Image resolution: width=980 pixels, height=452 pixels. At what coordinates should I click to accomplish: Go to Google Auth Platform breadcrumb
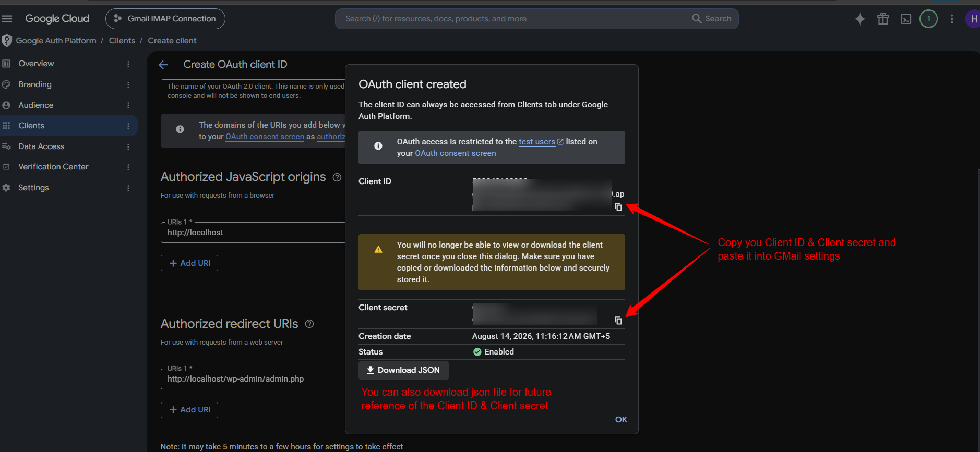(x=56, y=41)
